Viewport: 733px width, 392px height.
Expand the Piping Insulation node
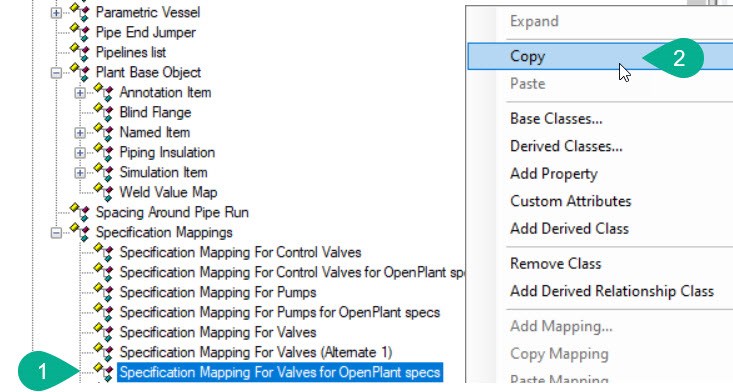[x=80, y=152]
